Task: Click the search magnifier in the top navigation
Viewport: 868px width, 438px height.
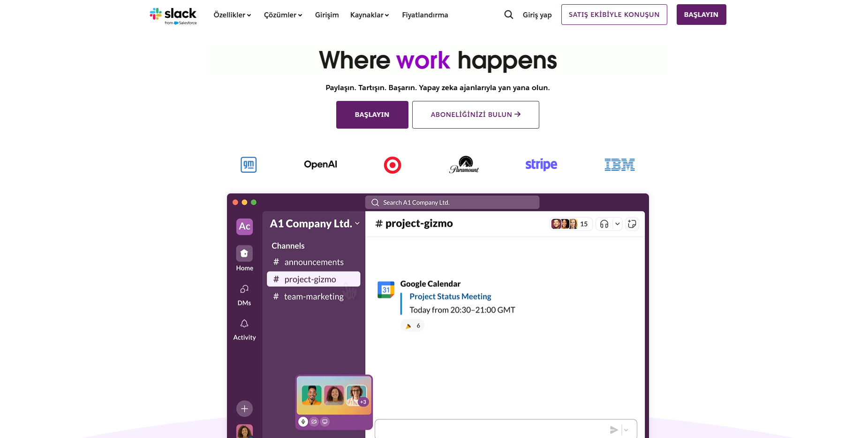Action: 508,15
